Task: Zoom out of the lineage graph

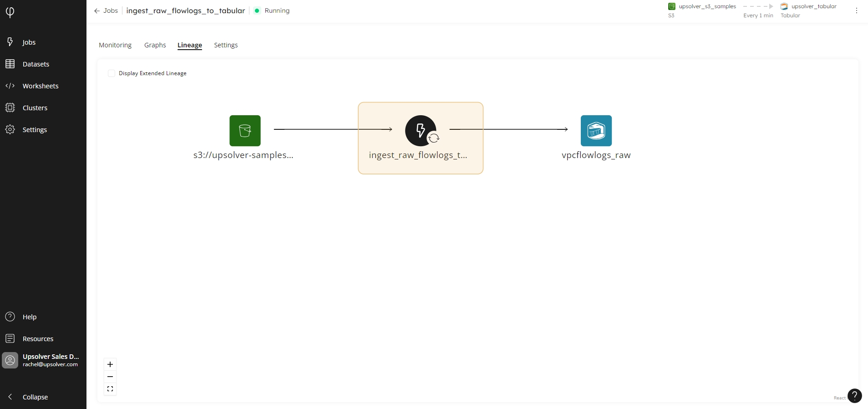Action: click(110, 377)
